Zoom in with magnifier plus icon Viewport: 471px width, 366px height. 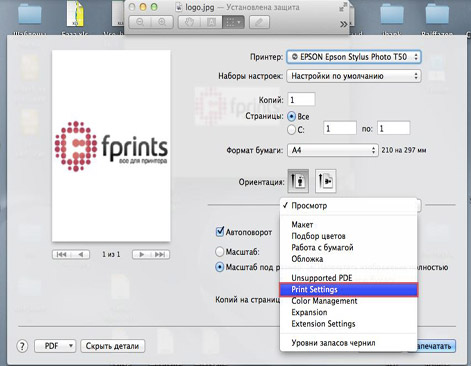click(162, 22)
